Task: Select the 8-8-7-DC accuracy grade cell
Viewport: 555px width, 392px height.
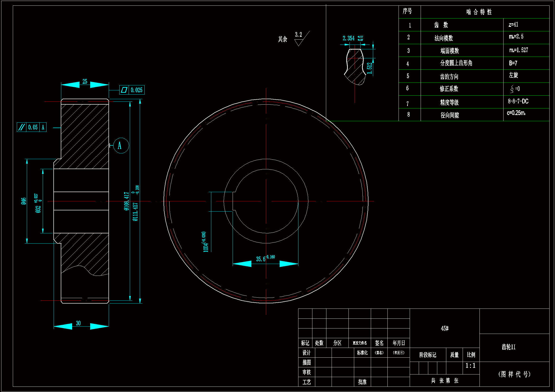Action: (518, 101)
